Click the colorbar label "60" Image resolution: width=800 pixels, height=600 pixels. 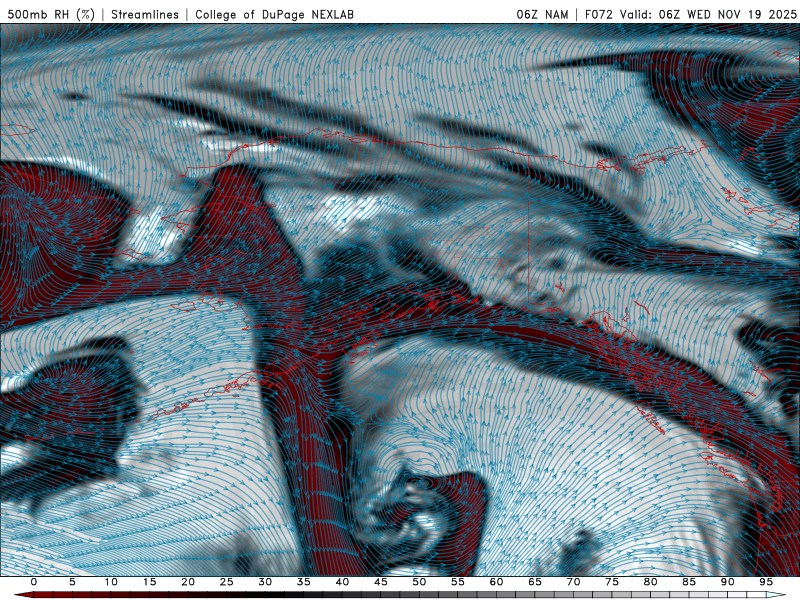click(x=496, y=582)
